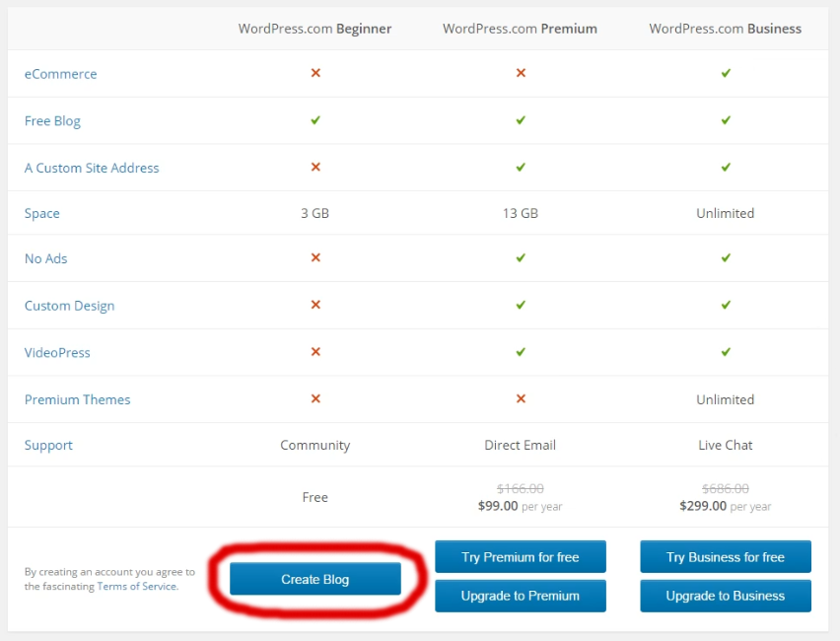The width and height of the screenshot is (840, 641).
Task: Click the Free Blog check under Beginner
Action: click(x=315, y=120)
